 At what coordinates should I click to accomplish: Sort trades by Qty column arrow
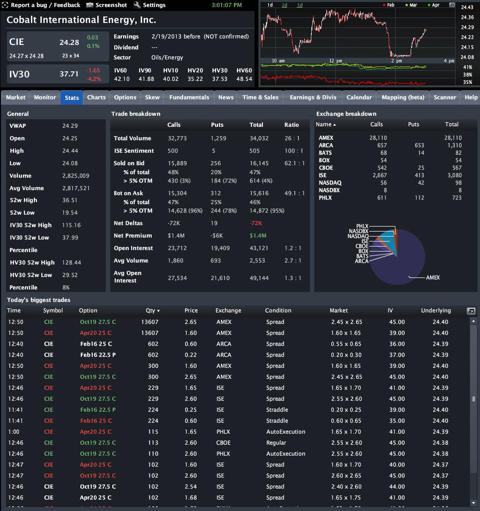(158, 311)
